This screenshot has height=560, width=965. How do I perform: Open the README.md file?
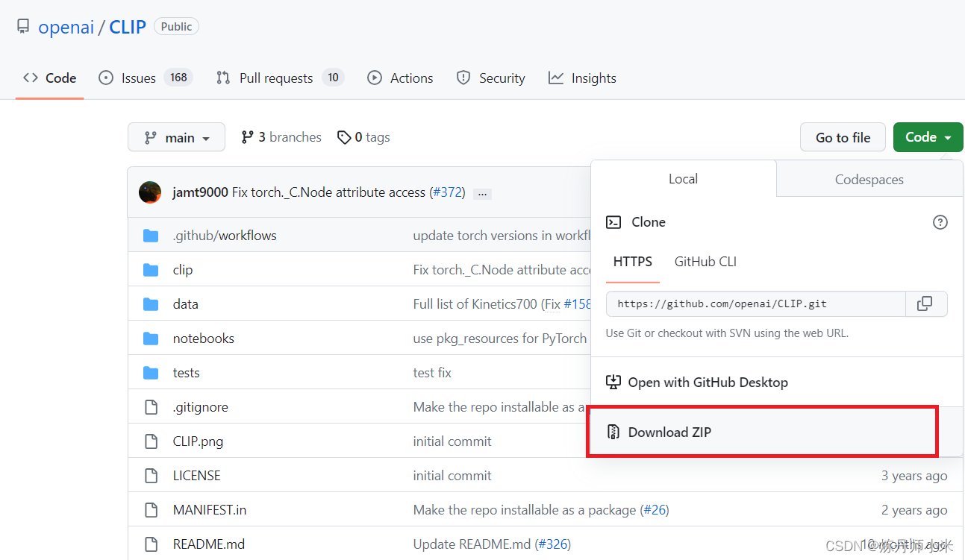click(209, 544)
